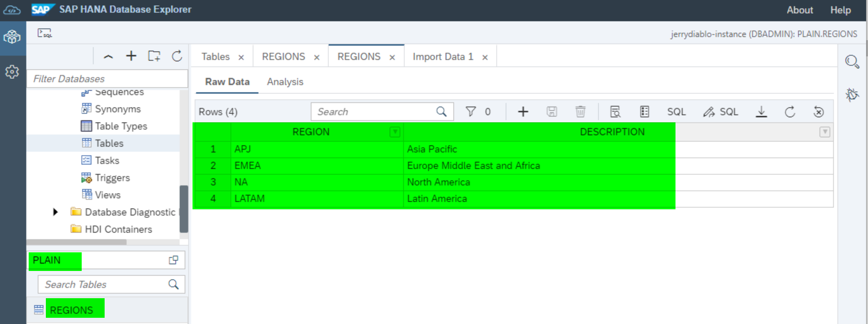This screenshot has width=868, height=324.
Task: Select the Asia Pacific description cell
Action: (x=619, y=149)
